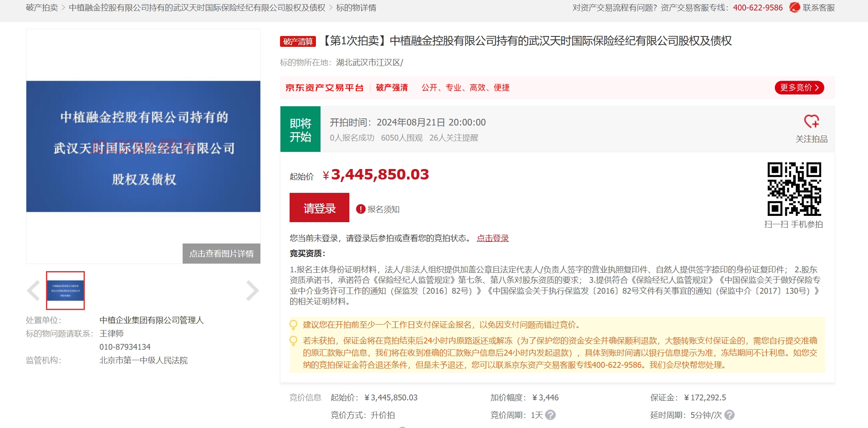
Task: Click the 破产清算 red tag
Action: coord(298,41)
